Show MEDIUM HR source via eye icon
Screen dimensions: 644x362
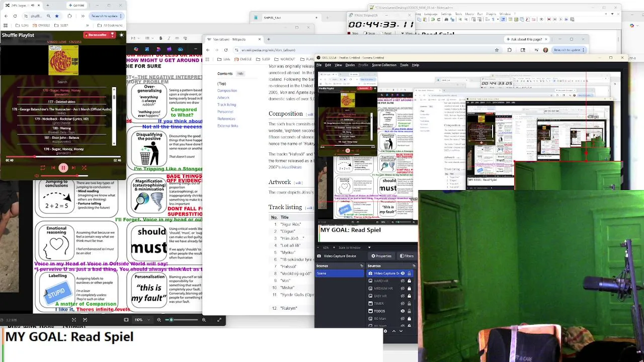(403, 289)
